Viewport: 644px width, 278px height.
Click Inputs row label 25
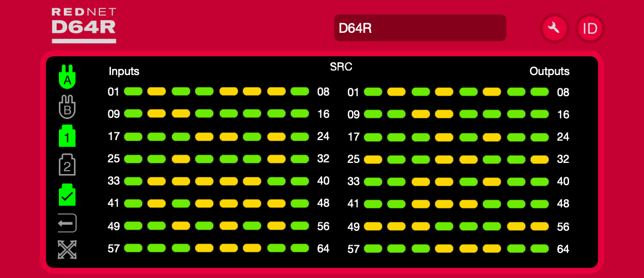pos(114,159)
